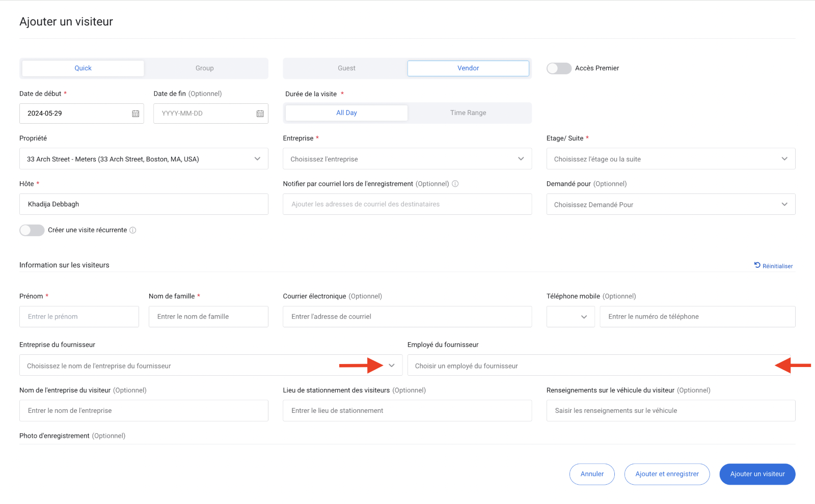Image resolution: width=815 pixels, height=504 pixels.
Task: Open the start date calendar icon
Action: 135,114
